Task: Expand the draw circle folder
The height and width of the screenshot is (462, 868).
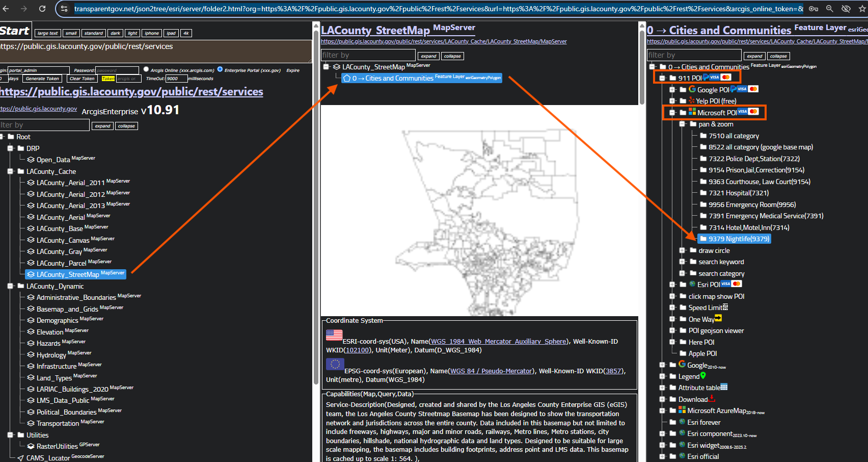Action: click(x=683, y=250)
